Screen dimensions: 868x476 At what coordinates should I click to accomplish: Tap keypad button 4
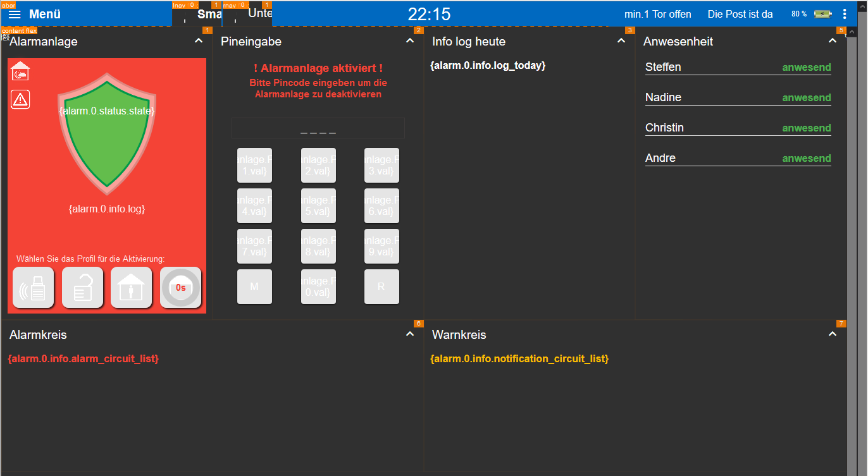coord(254,206)
